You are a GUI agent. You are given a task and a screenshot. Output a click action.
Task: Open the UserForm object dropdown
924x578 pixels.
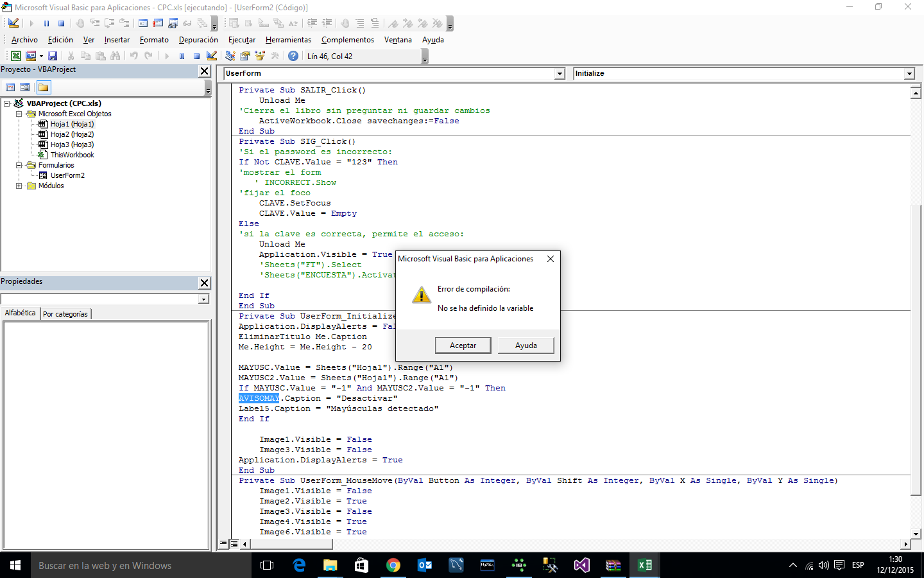560,74
